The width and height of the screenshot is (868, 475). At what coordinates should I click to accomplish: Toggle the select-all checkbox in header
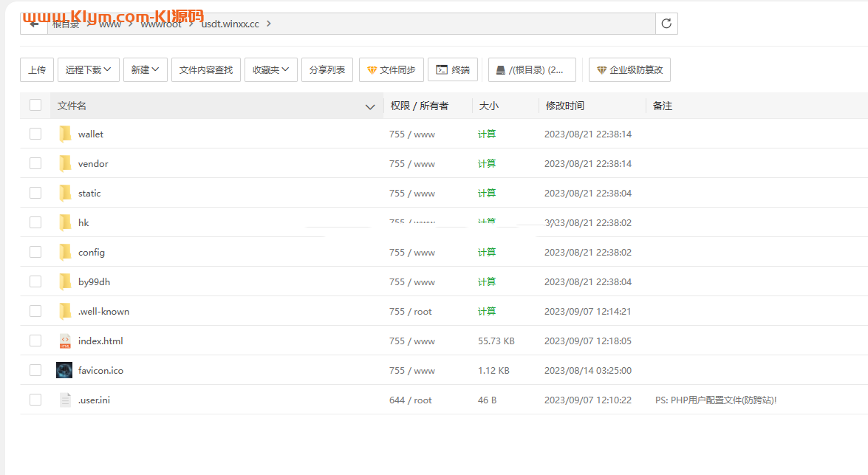click(x=35, y=106)
